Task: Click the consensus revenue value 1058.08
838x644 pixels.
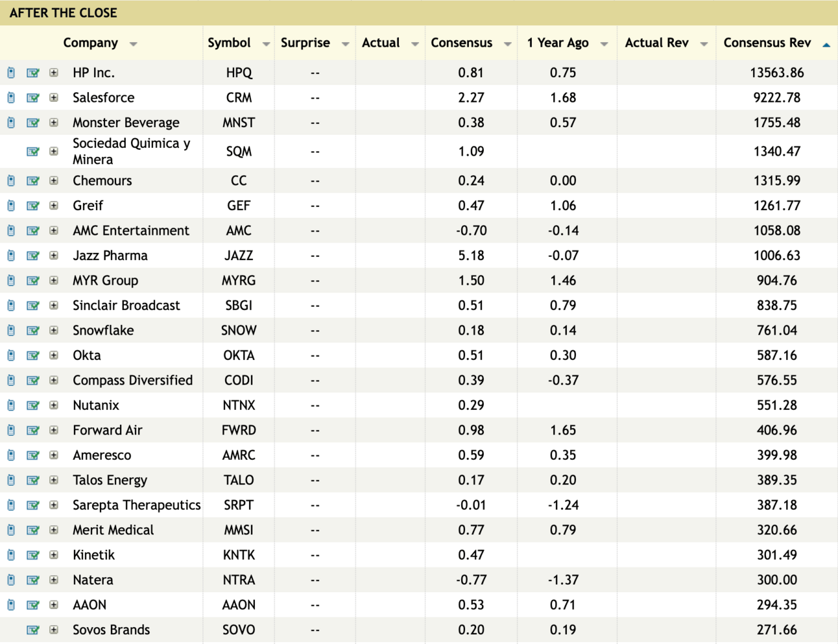Action: click(776, 231)
